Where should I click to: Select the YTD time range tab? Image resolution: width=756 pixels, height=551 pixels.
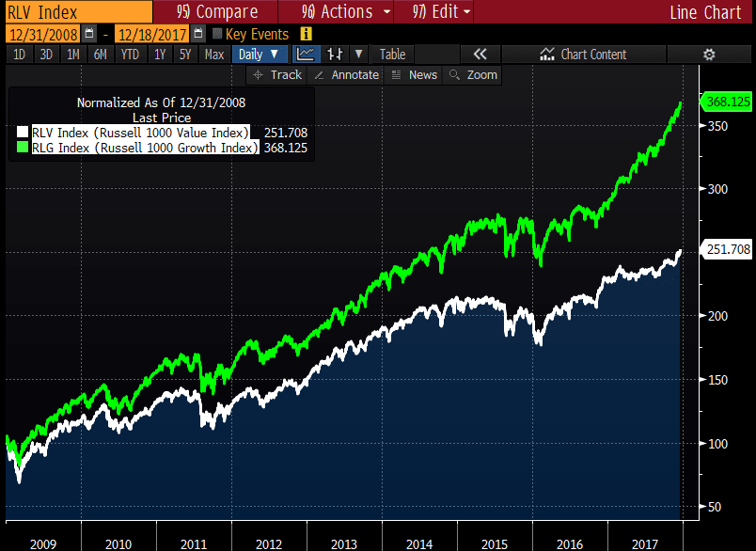130,55
